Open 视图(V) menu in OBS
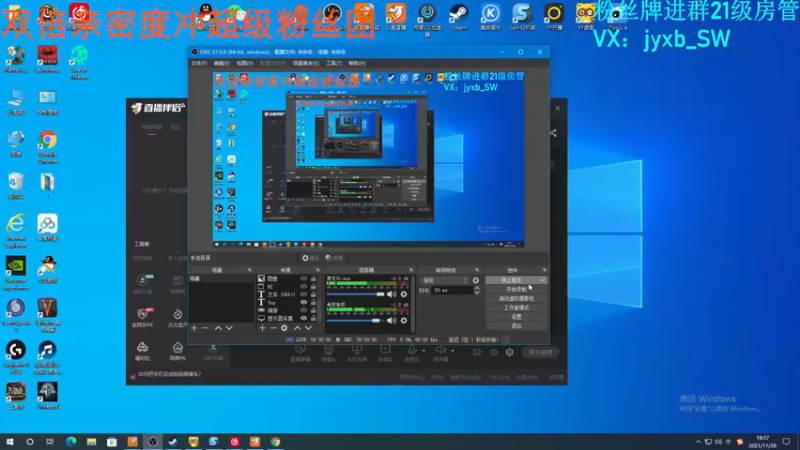 click(x=245, y=63)
